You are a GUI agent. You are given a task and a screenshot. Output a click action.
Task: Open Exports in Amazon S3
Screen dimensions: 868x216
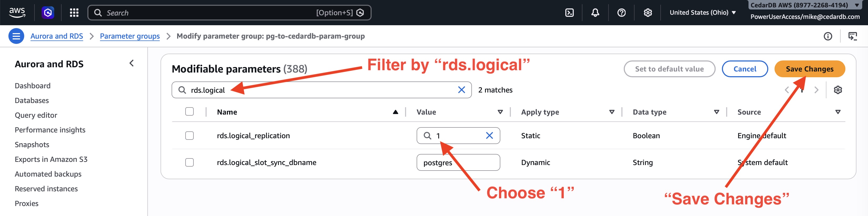coord(51,160)
